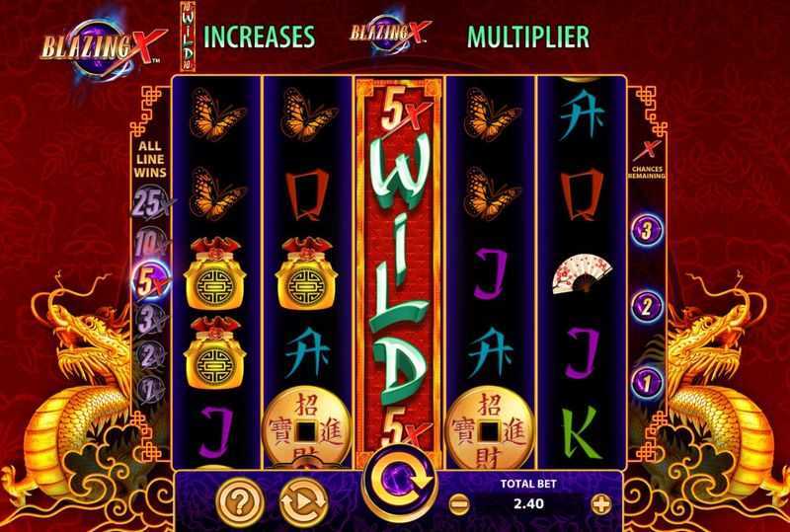Screen dimensions: 790x532
Task: Click the highlighted 5x multiplier orb
Action: tap(151, 282)
